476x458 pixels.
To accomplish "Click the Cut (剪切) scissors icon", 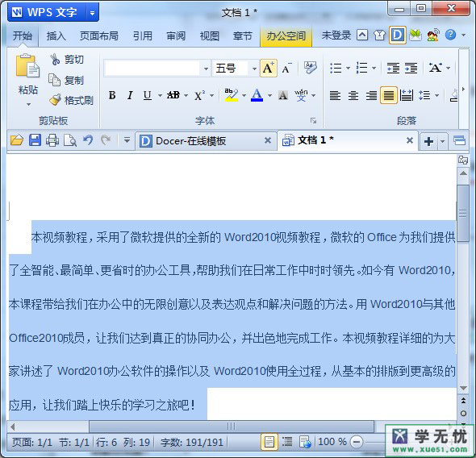I will pos(55,60).
